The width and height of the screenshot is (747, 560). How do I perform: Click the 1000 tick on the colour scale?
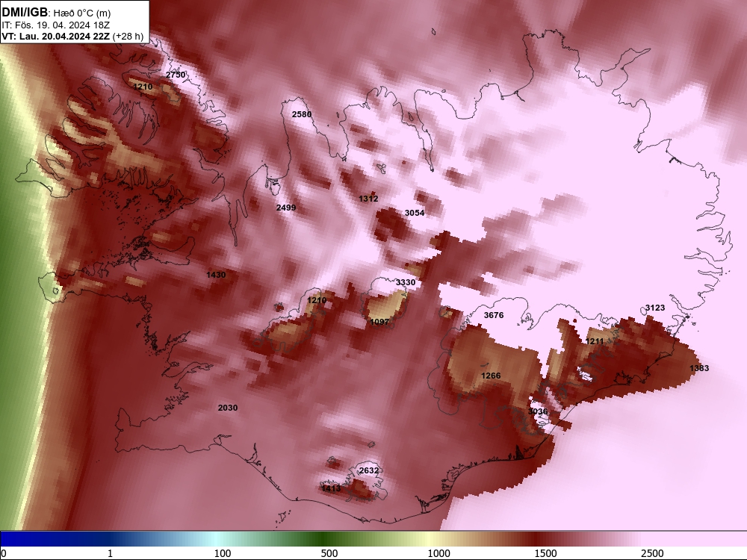pyautogui.click(x=438, y=553)
